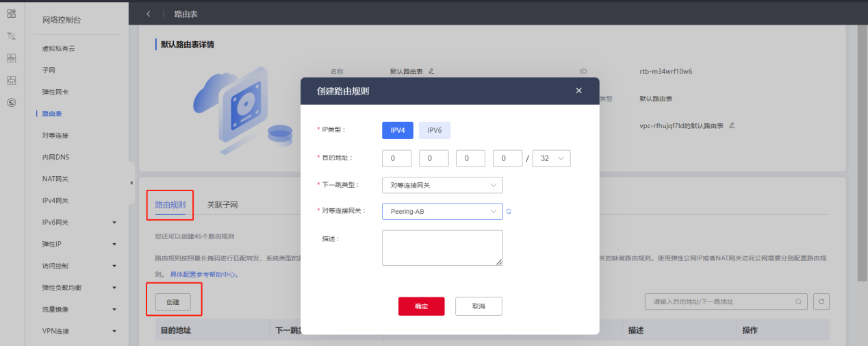Click the 取消 button
The width and height of the screenshot is (868, 346).
click(478, 306)
